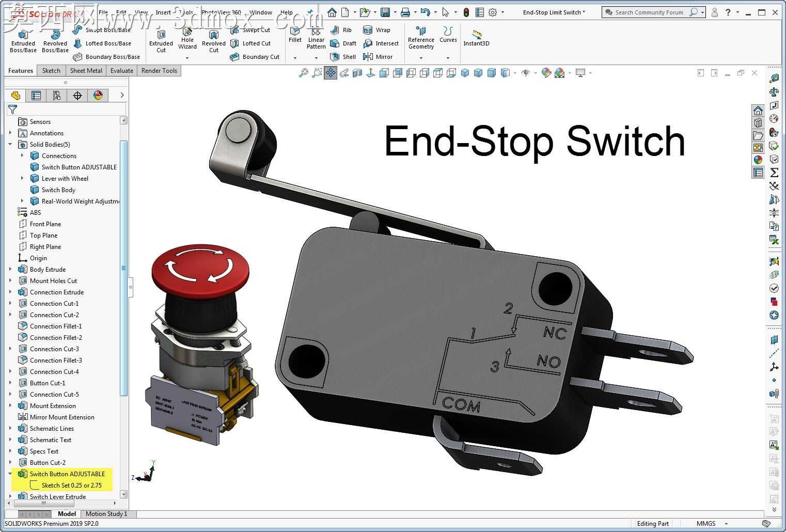Choose the Boundary Boss/Base tool
The image size is (786, 532).
107,57
